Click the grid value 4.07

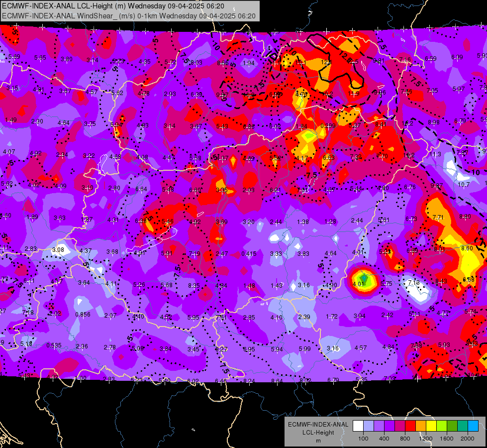point(8,152)
